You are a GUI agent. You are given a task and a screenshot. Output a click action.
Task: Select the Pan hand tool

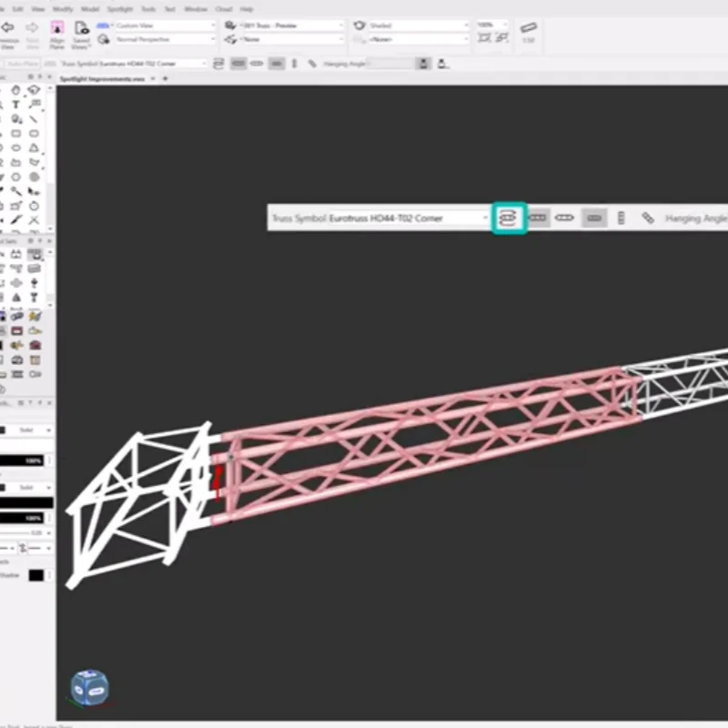coord(16,90)
